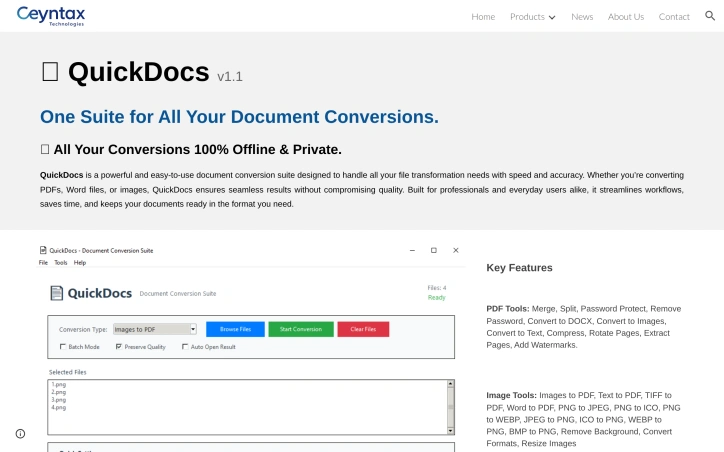This screenshot has height=452, width=724.
Task: Click the red Clear Files button
Action: click(363, 329)
